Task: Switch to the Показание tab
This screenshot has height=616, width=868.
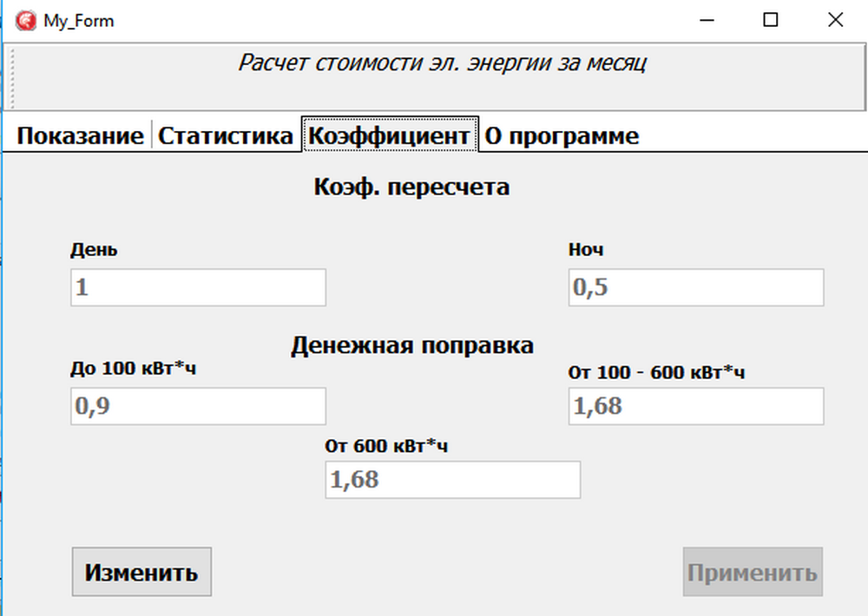Action: click(x=80, y=136)
